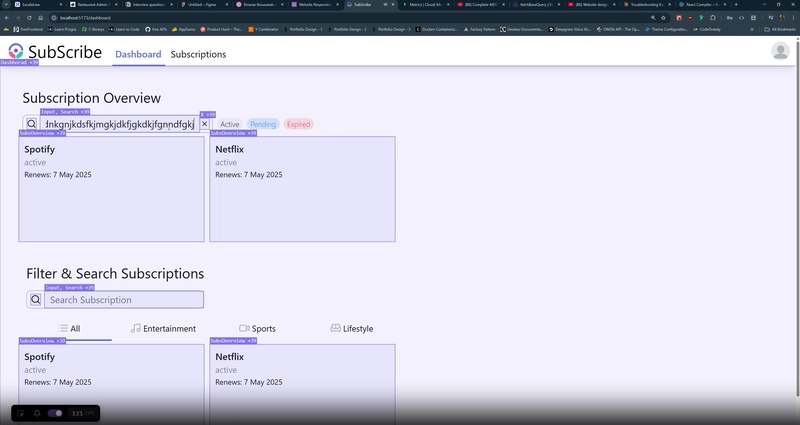Click the Subscription Overview search magnifier icon

point(32,124)
